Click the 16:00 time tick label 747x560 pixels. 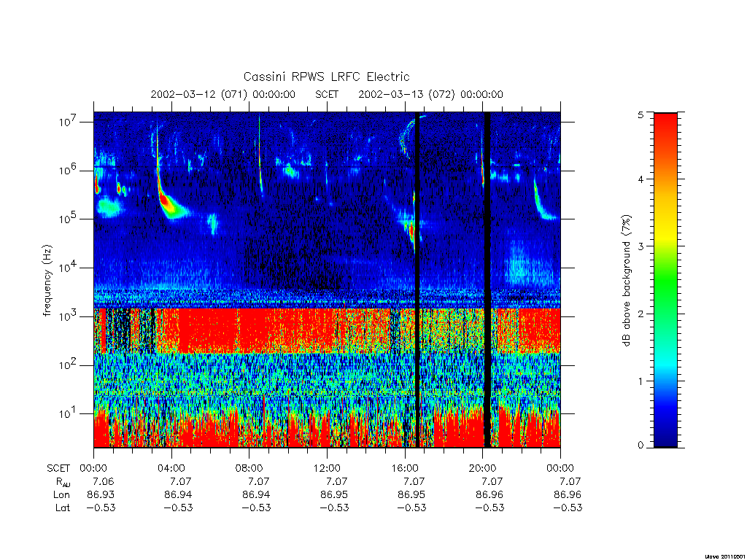click(x=404, y=468)
